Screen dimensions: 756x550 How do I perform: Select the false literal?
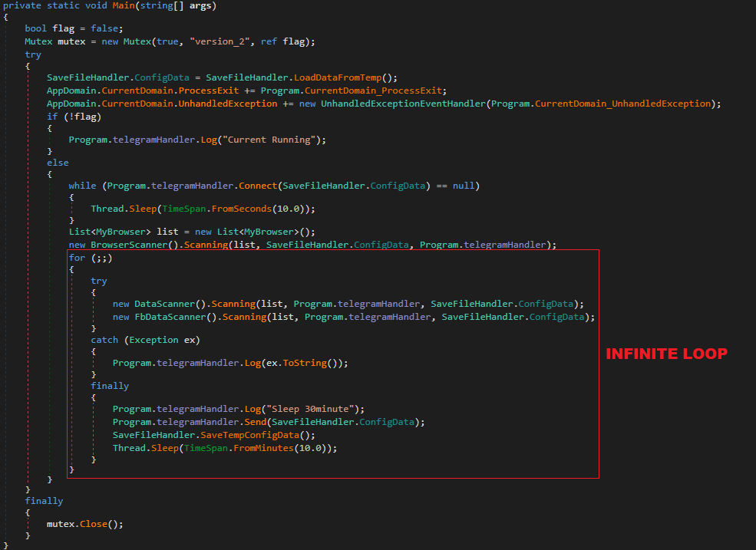click(104, 28)
